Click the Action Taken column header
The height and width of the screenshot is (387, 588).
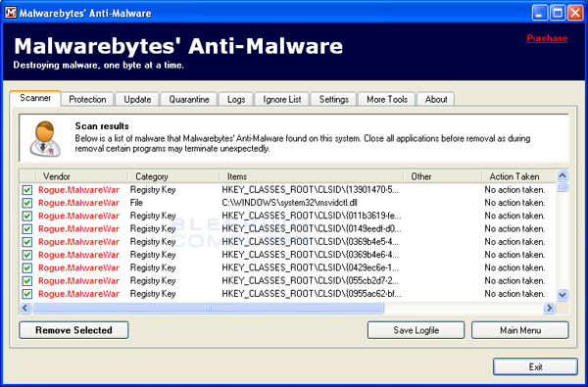(519, 176)
